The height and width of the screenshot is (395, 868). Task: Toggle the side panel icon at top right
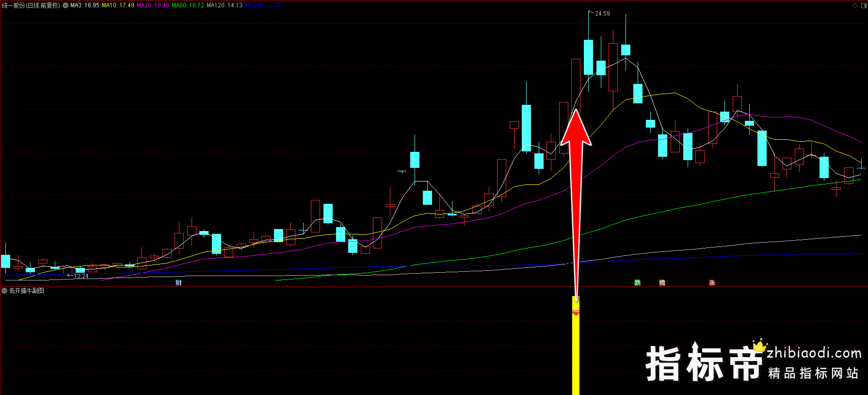863,5
